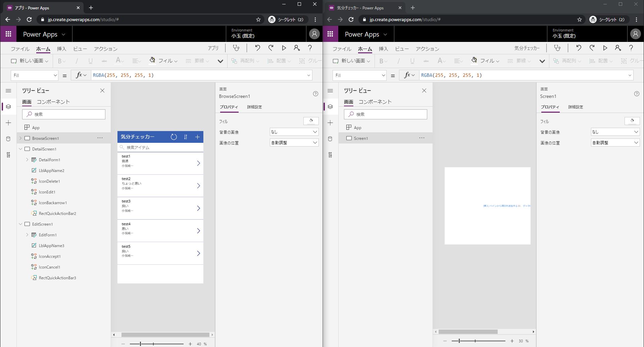Open background image dropdown in left window
The width and height of the screenshot is (644, 347).
294,132
